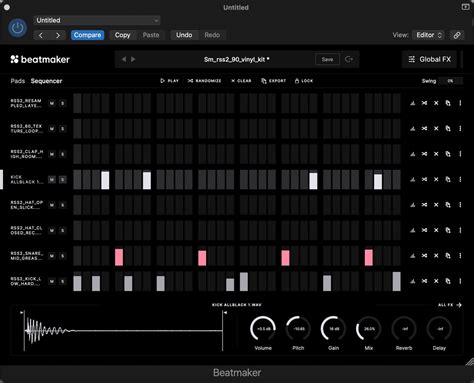
Task: Open the three-dot menu for RSS2_CLAP_HIGH_ROOM row
Action: [460, 154]
